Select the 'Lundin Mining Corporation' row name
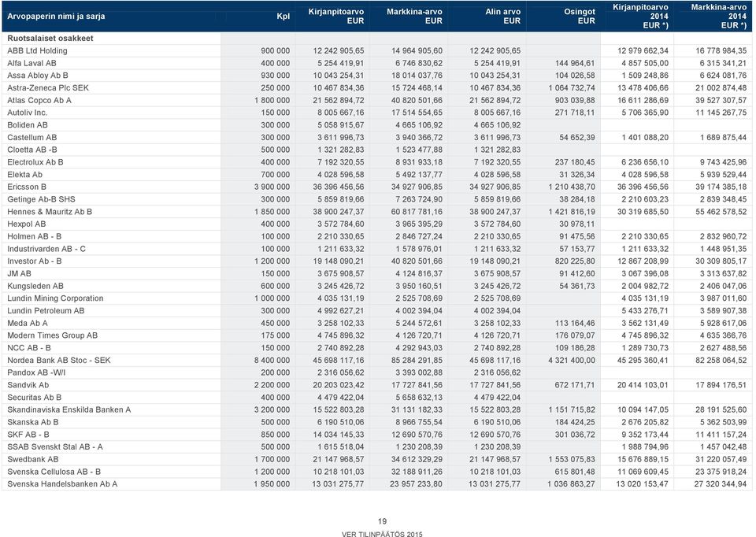Screen dimensions: 756x537 tap(55, 298)
